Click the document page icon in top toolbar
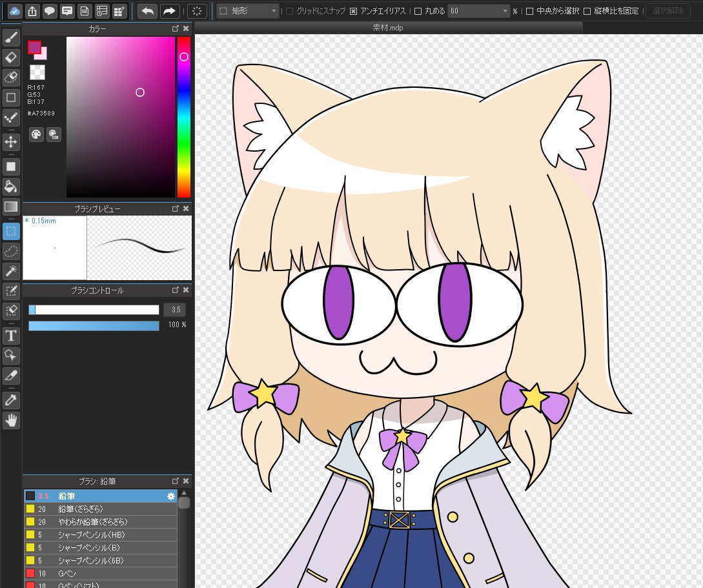The width and height of the screenshot is (703, 588). [85, 11]
